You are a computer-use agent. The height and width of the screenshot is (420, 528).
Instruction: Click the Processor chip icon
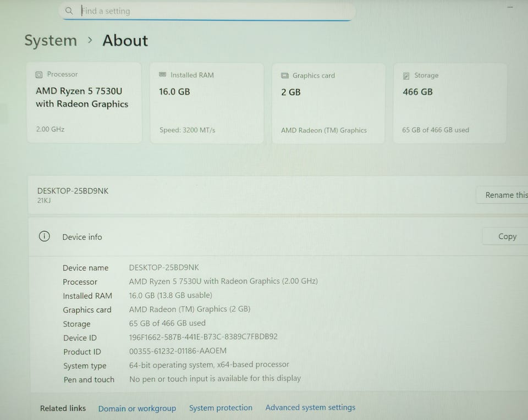(x=39, y=75)
